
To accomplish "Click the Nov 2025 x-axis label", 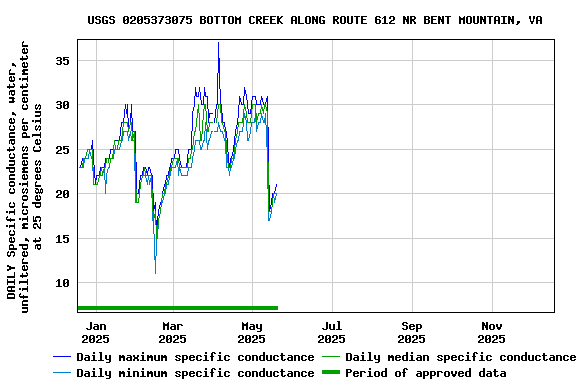I will pos(492,333).
